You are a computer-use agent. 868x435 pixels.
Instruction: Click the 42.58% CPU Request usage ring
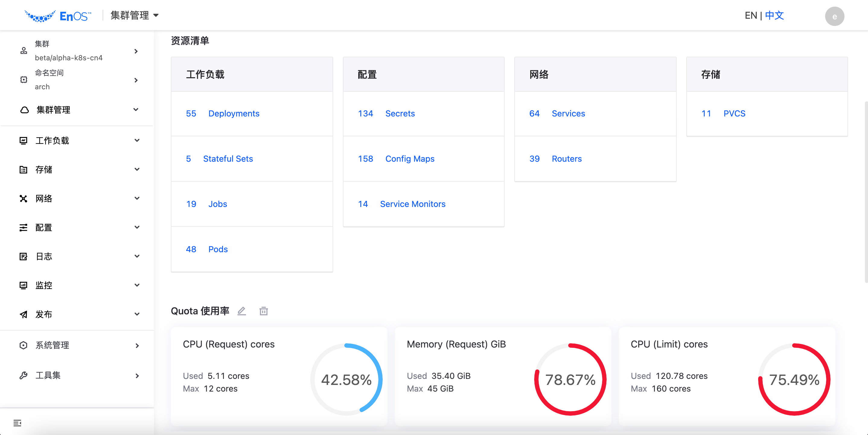[346, 379]
